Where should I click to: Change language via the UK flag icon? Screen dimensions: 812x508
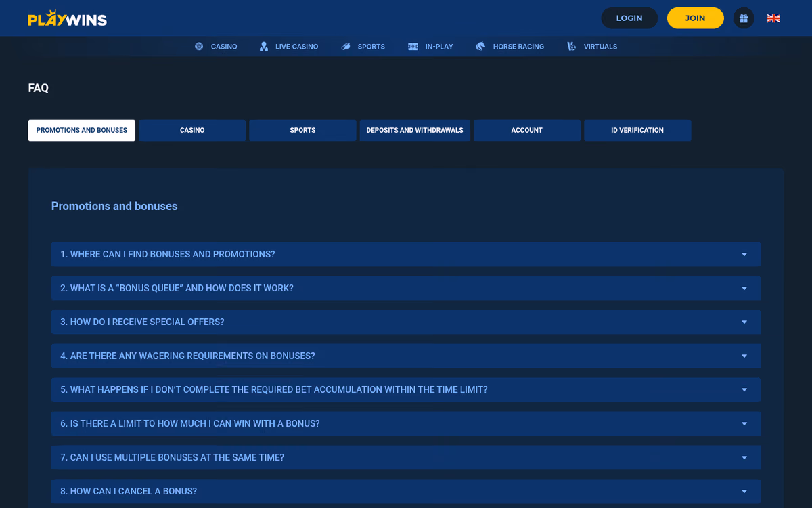(x=773, y=18)
